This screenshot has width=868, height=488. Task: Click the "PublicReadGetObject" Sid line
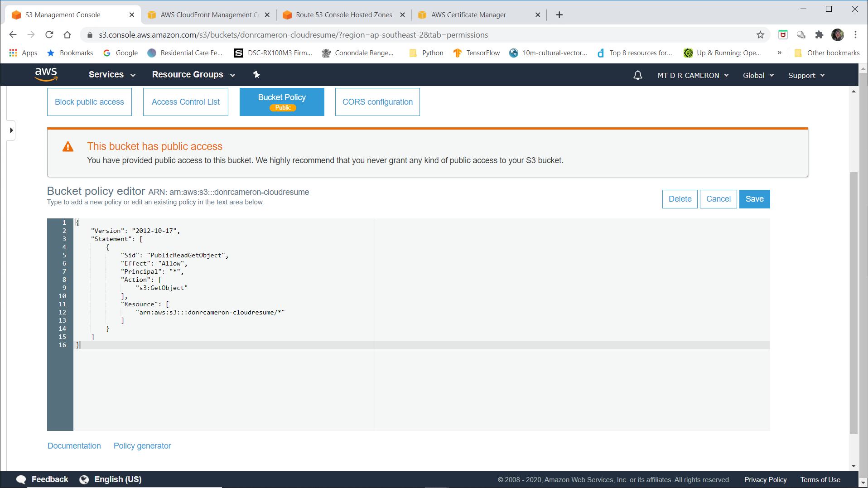tap(175, 255)
